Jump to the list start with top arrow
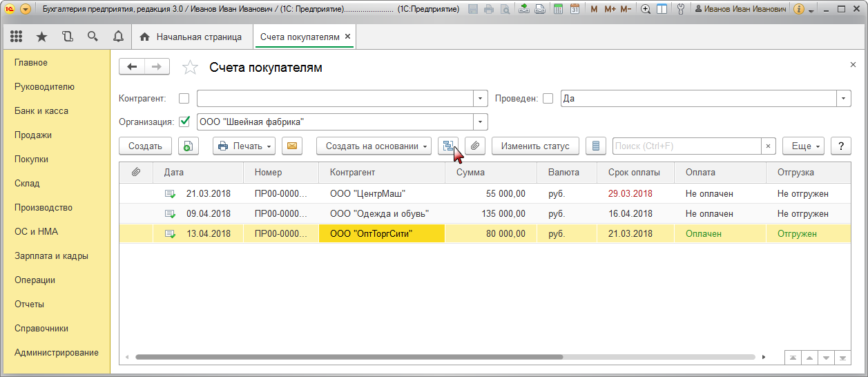Viewport: 868px width, 377px height. (x=793, y=358)
